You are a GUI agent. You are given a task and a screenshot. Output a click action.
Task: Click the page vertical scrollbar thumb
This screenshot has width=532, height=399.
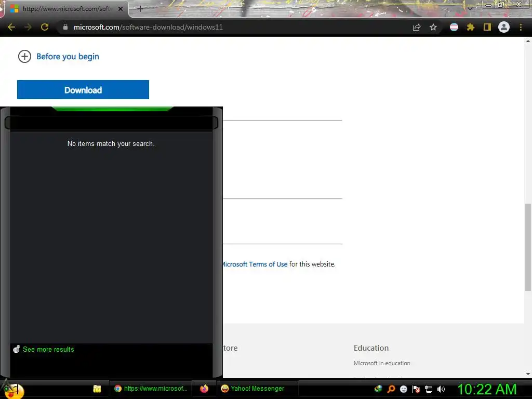[x=528, y=247]
